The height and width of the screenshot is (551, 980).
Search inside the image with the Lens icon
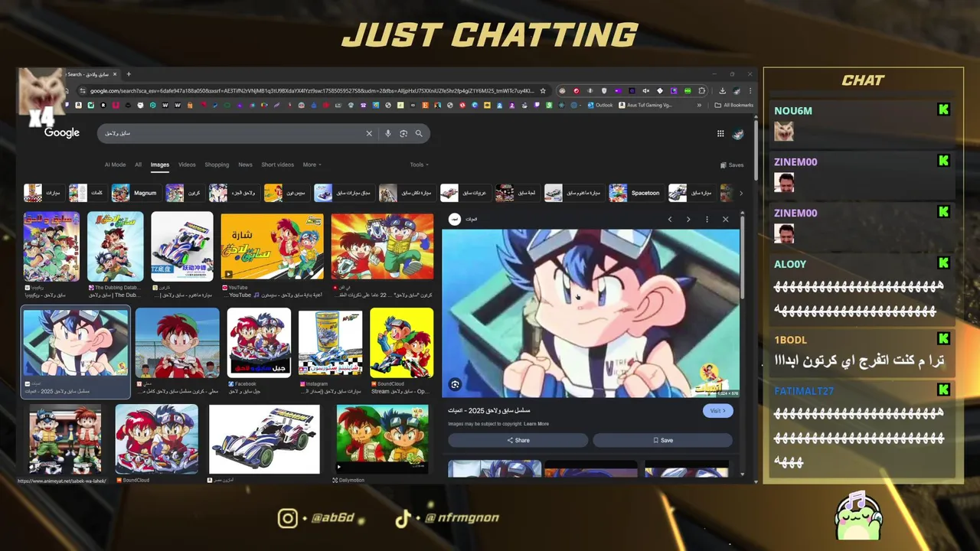[455, 385]
